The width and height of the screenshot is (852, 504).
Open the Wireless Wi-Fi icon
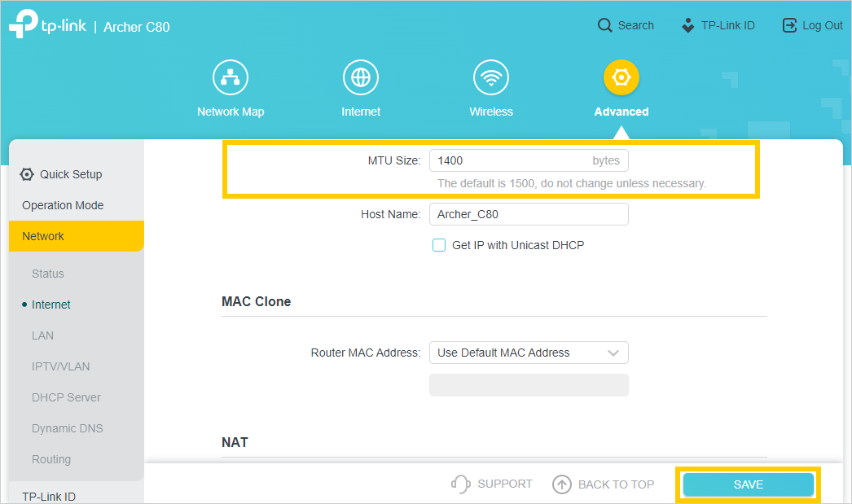tap(491, 78)
